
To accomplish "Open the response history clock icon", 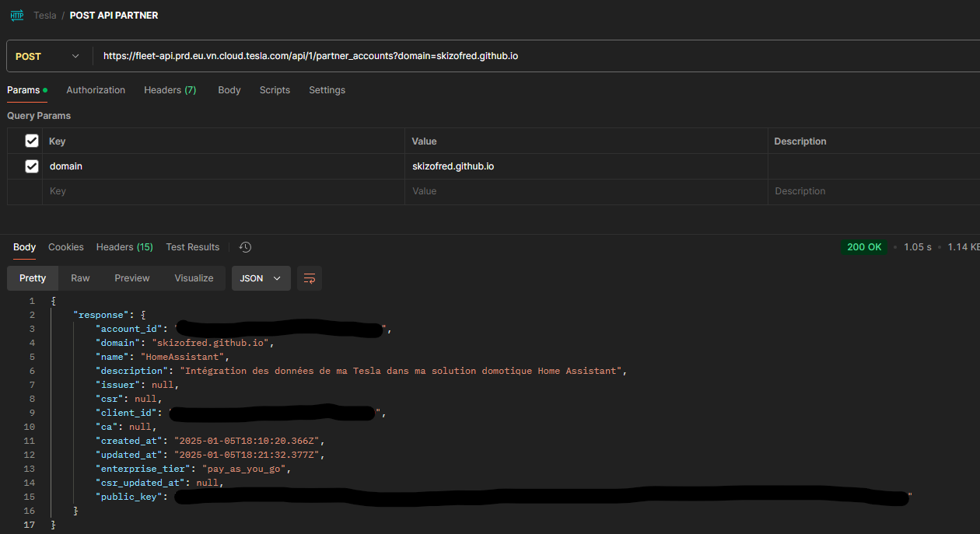I will point(245,247).
